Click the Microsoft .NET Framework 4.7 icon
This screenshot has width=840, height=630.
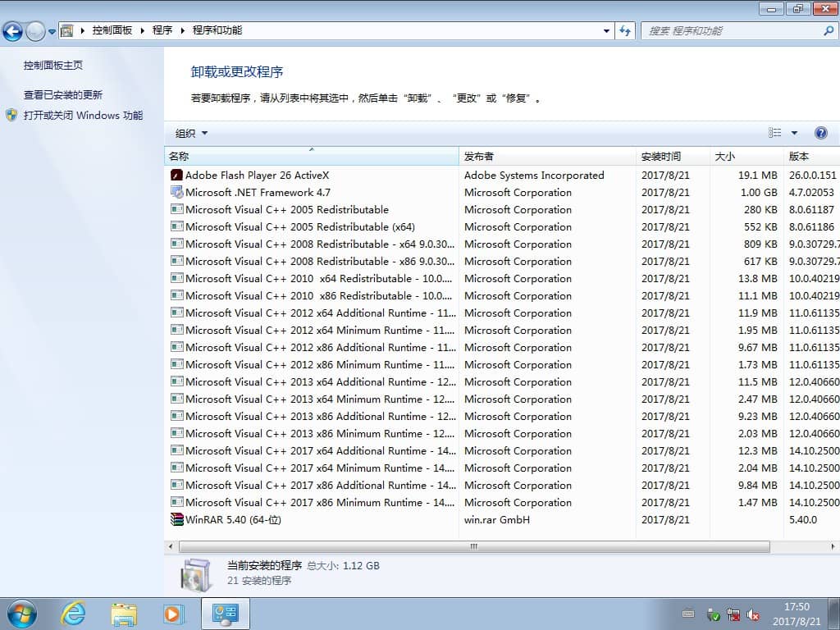176,192
